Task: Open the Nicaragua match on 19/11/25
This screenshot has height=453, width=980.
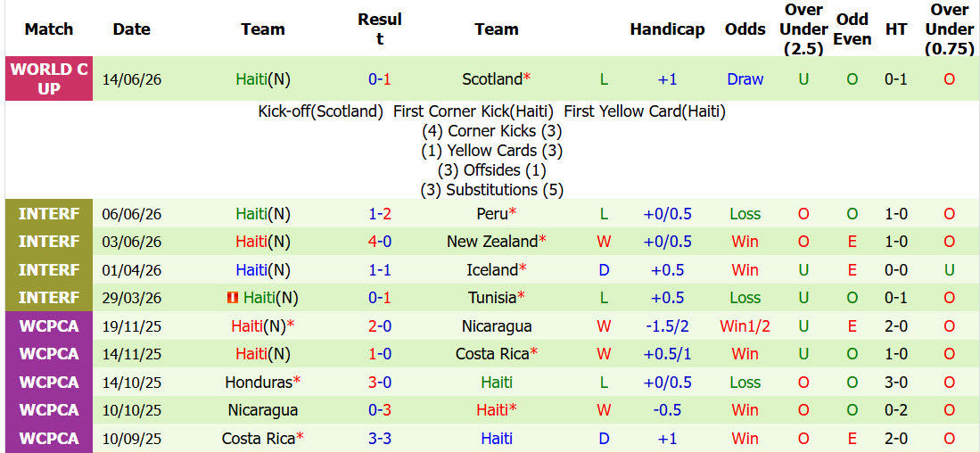Action: [497, 326]
